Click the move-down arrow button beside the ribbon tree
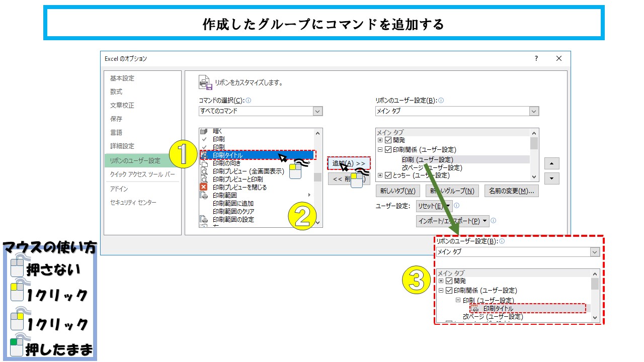Image resolution: width=644 pixels, height=362 pixels. [552, 178]
